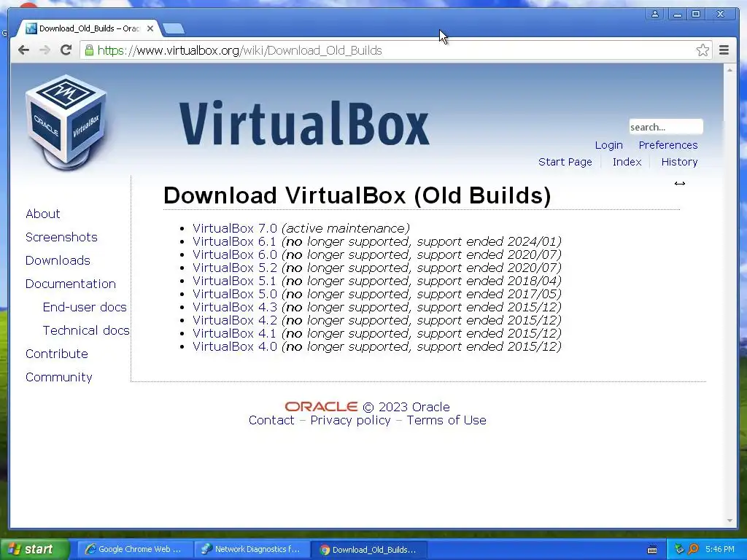
Task: Click the browser Back arrow
Action: [x=23, y=50]
